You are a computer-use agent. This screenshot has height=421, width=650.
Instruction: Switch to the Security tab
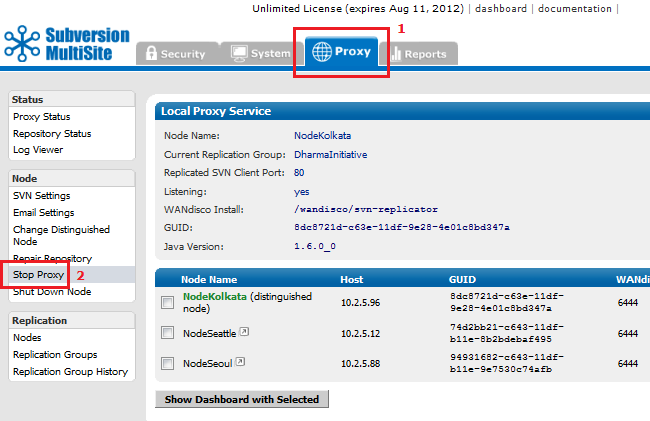(177, 53)
